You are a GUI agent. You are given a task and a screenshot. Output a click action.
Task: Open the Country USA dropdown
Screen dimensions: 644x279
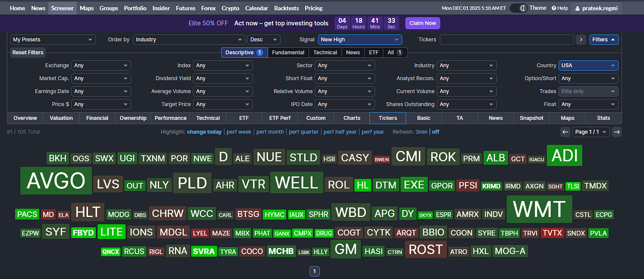click(588, 65)
